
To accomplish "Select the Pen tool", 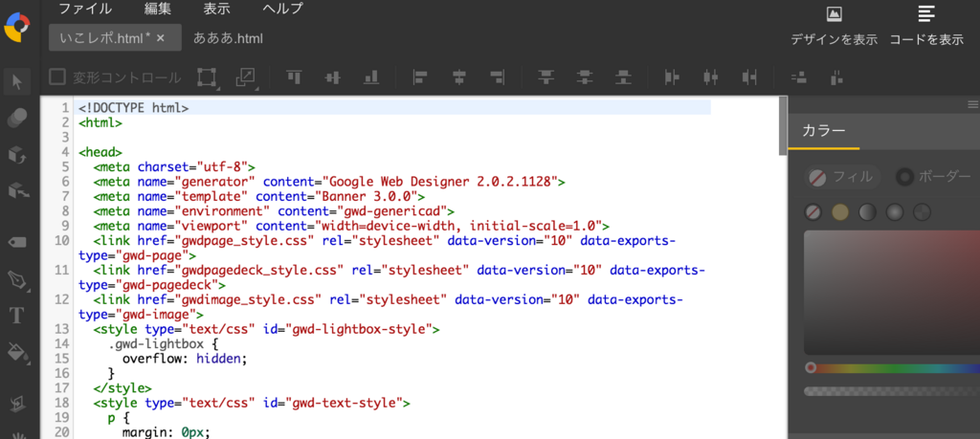I will (18, 279).
